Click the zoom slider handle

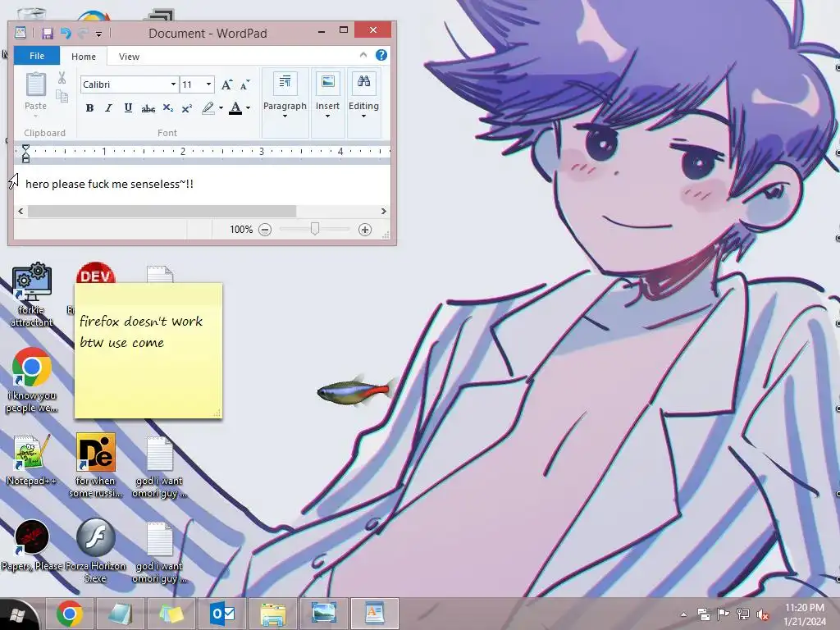coord(315,230)
